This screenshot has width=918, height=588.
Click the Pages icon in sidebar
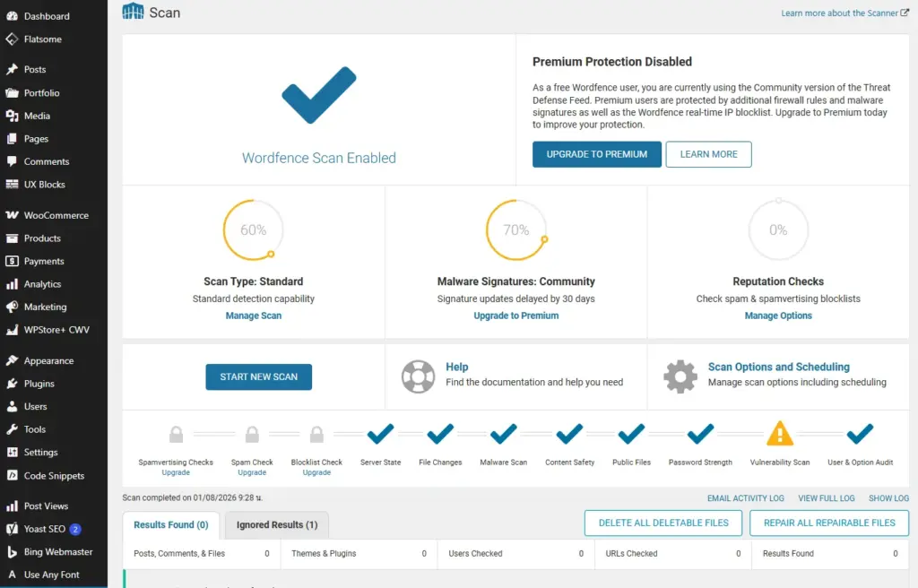pos(12,139)
